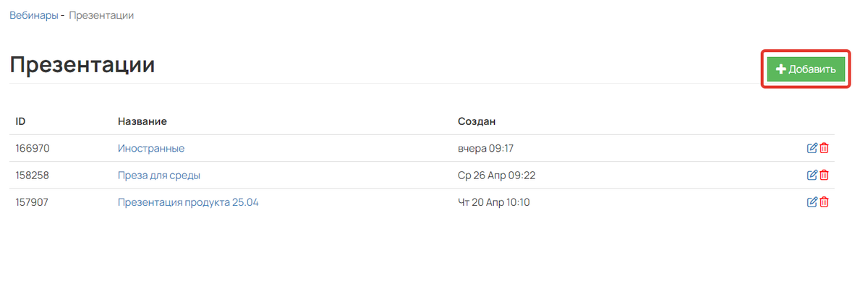The image size is (868, 299).
Task: Select ID cell 166970
Action: click(33, 148)
